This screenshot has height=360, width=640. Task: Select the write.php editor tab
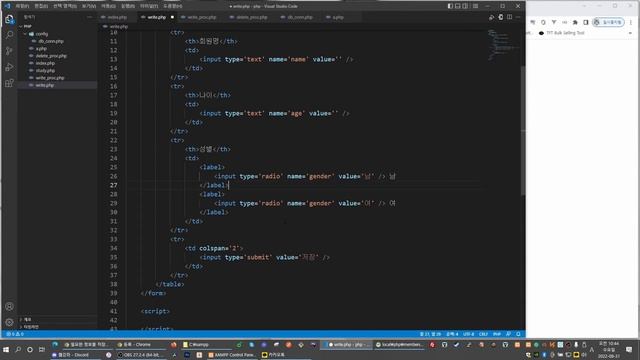[x=157, y=17]
